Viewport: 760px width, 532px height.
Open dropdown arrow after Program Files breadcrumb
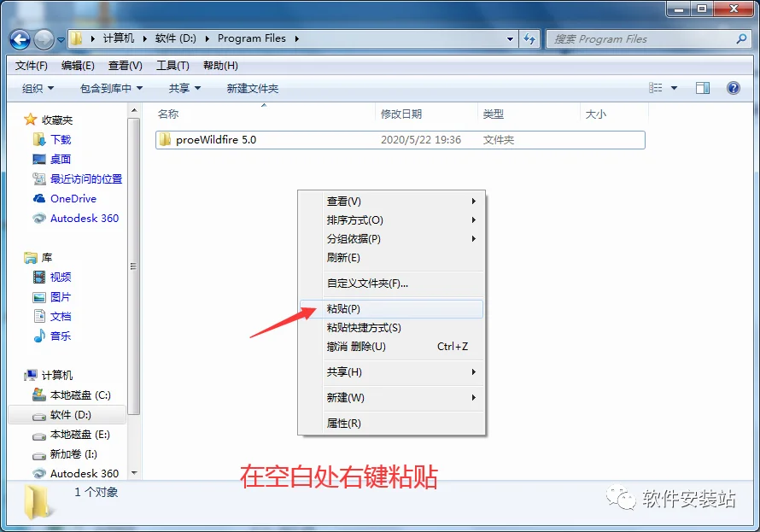[x=296, y=38]
